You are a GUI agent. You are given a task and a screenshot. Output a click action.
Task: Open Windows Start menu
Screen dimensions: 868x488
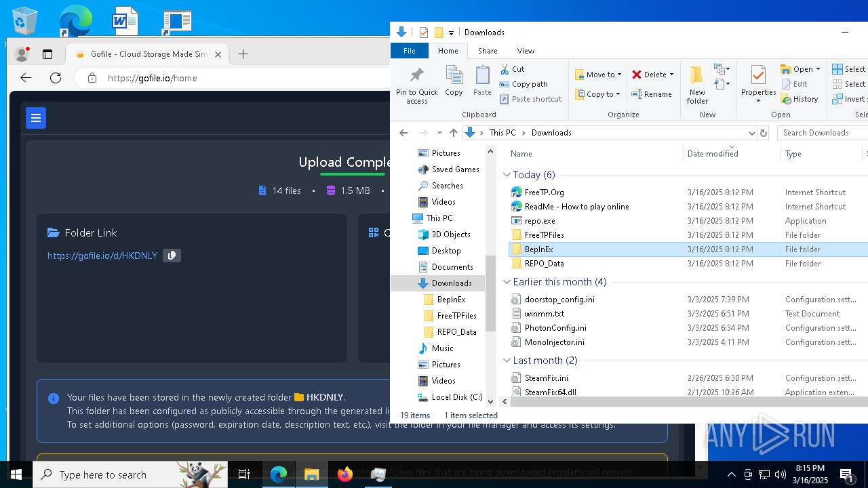(x=16, y=474)
